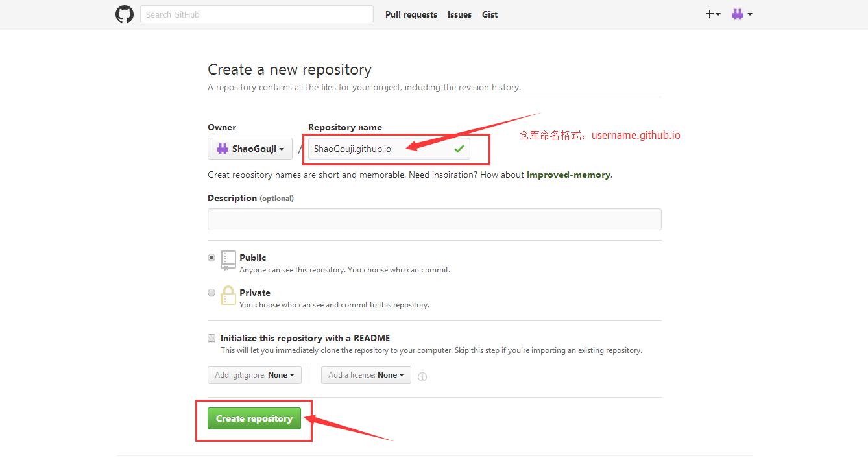Click the Private label text
868x458 pixels.
255,293
